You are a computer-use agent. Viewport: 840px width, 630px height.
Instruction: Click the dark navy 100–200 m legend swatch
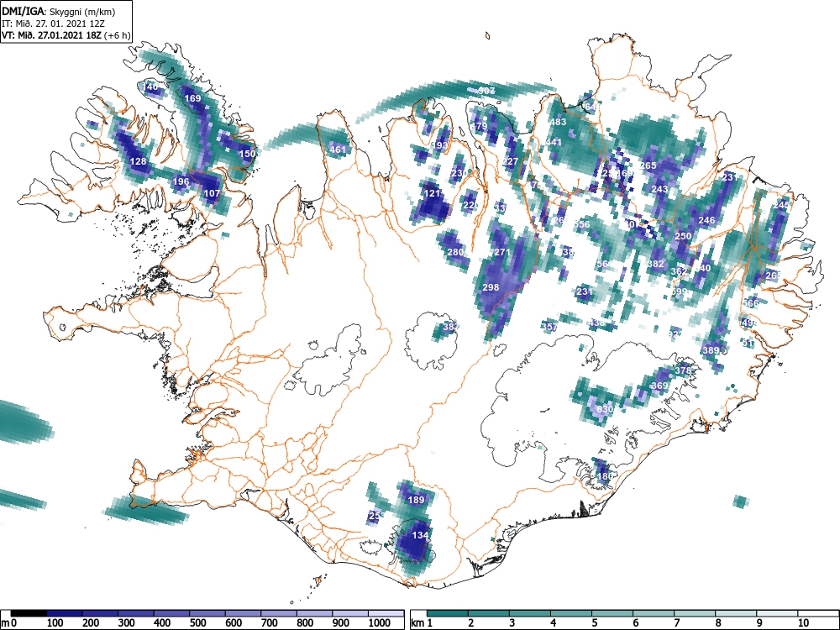[x=65, y=613]
